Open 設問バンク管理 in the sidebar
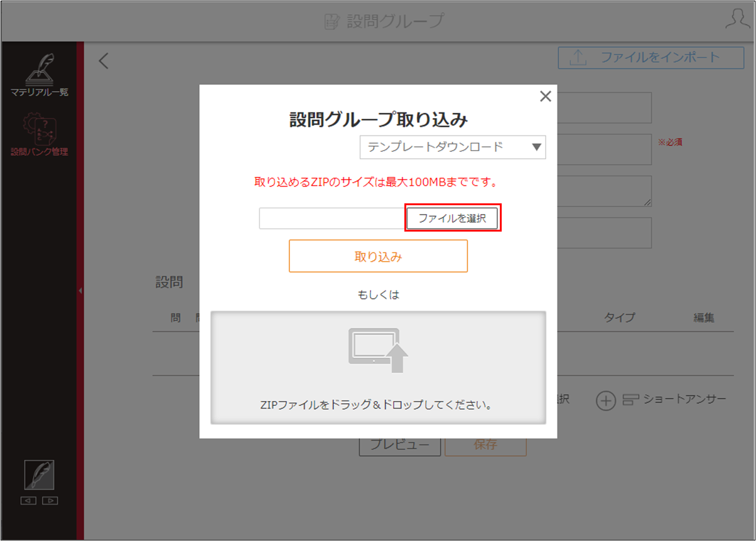756x541 pixels. tap(39, 134)
